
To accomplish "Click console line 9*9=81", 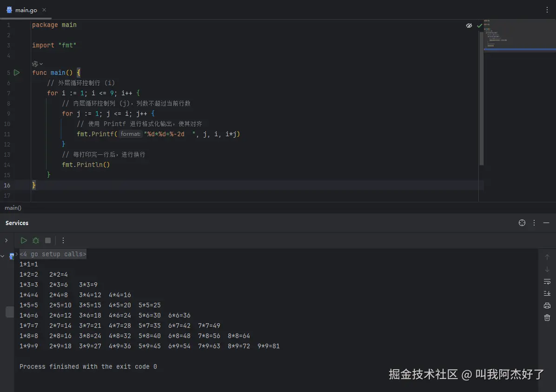I will [x=268, y=346].
